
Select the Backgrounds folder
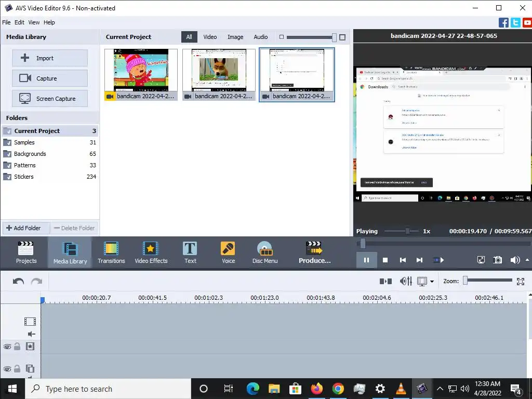click(x=50, y=154)
